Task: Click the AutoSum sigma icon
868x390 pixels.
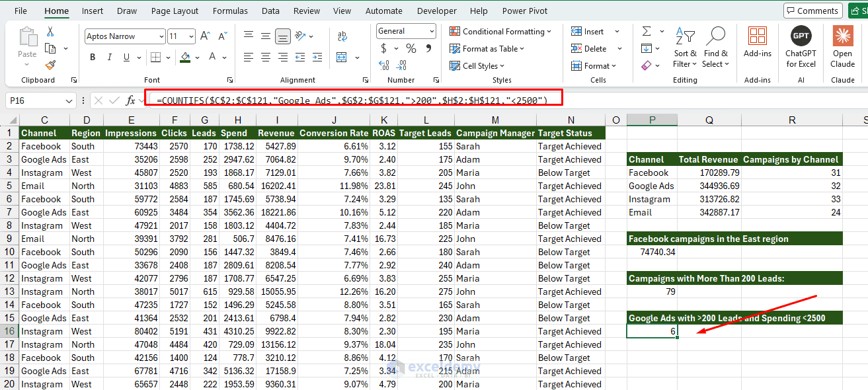Action: (x=646, y=31)
